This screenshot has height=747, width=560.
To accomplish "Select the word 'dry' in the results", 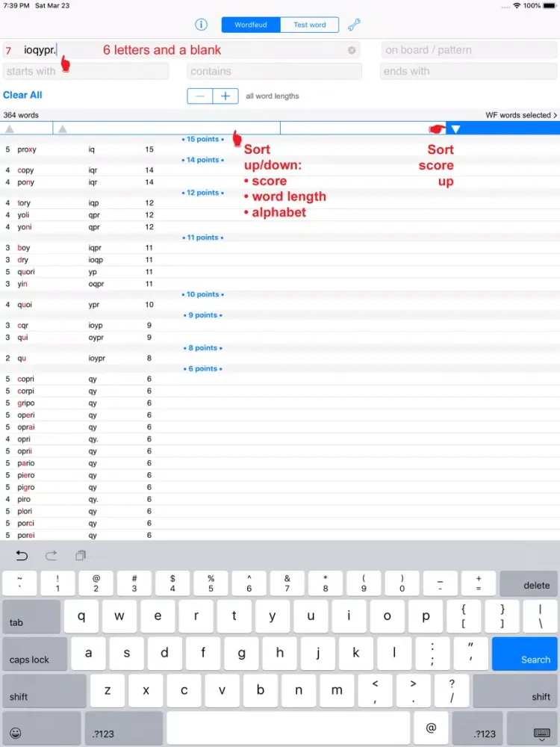I will pos(23,260).
